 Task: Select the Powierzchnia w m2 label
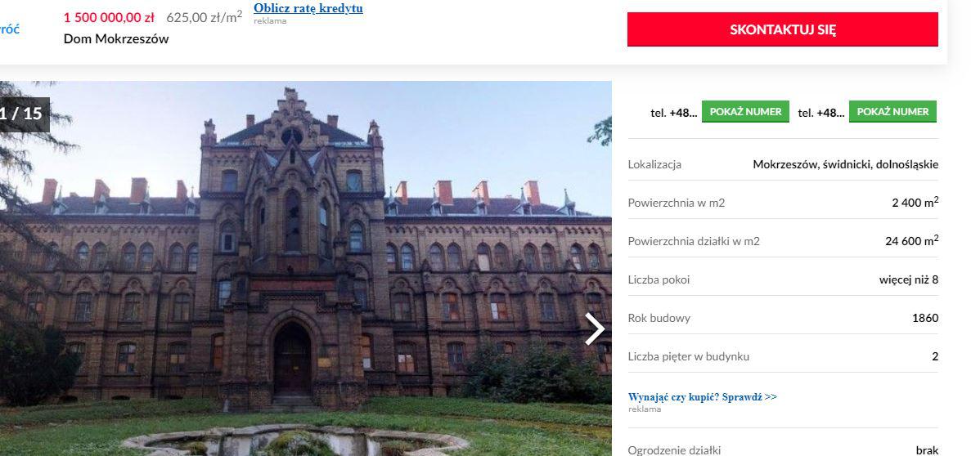pyautogui.click(x=677, y=203)
